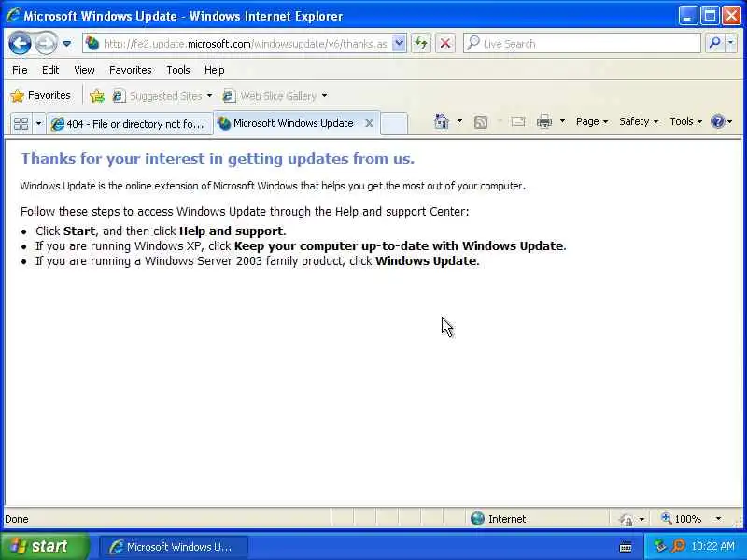Open the View menu
This screenshot has height=560, width=747.
84,70
